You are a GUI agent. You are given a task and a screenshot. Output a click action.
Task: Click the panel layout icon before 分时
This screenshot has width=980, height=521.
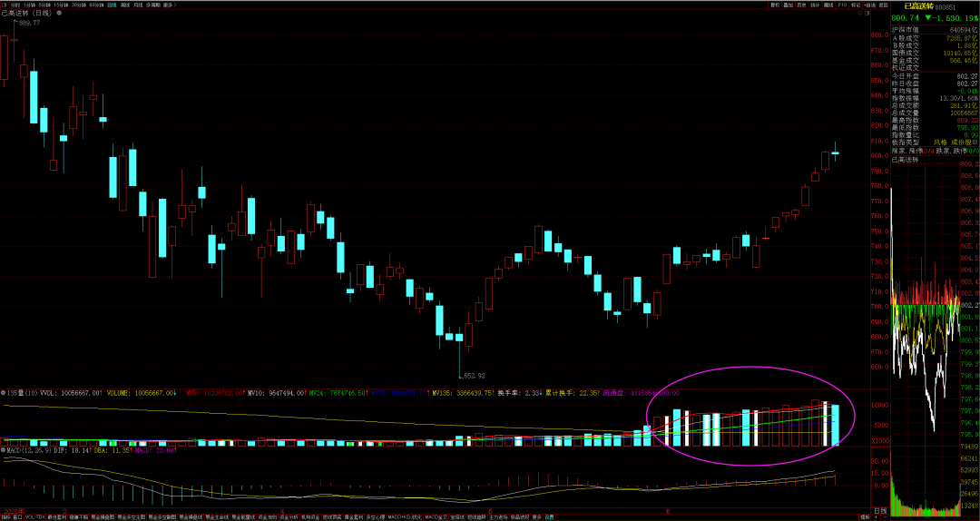[x=5, y=5]
